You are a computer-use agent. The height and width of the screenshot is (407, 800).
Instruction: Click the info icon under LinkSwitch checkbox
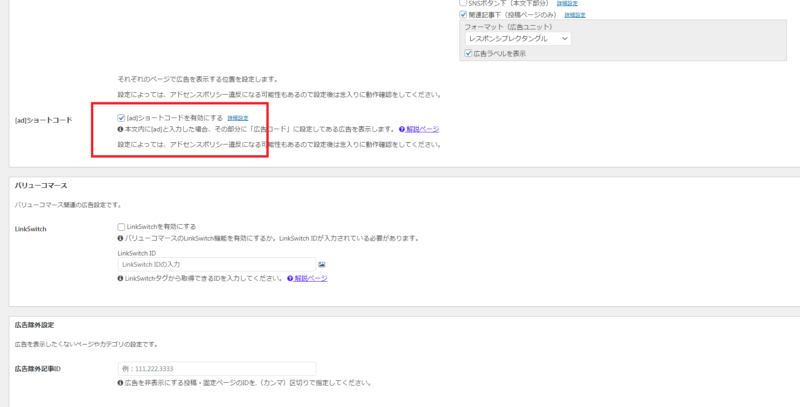pyautogui.click(x=120, y=239)
